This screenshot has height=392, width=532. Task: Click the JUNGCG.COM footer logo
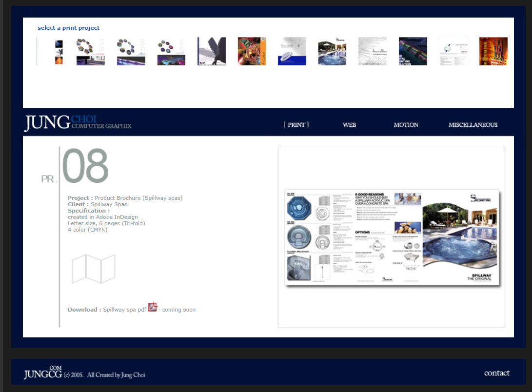coord(43,373)
